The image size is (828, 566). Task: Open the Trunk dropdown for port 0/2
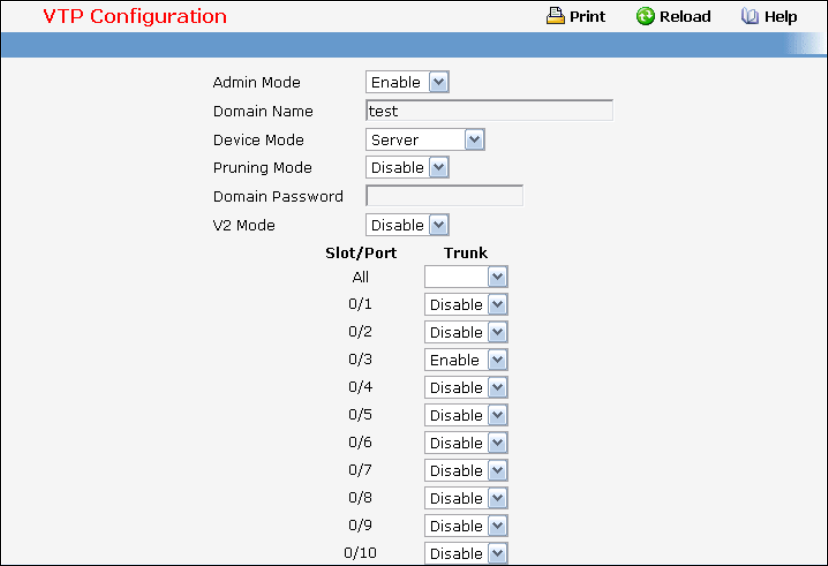point(466,332)
